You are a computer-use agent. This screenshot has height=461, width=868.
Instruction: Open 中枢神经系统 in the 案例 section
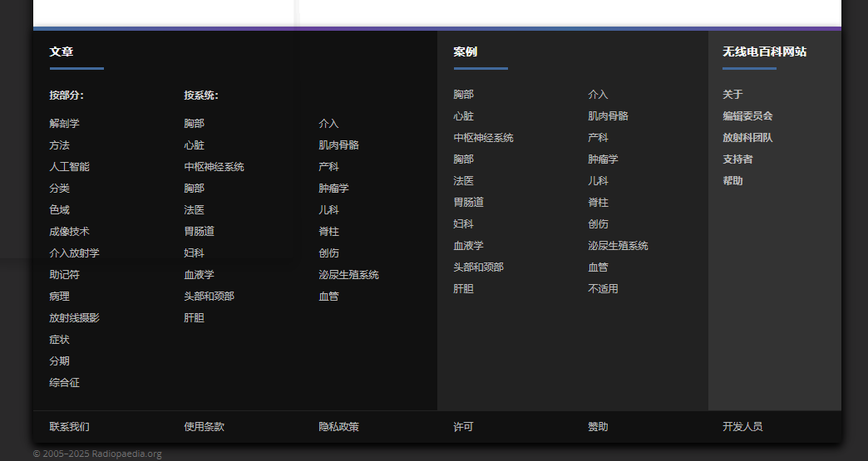coord(484,137)
